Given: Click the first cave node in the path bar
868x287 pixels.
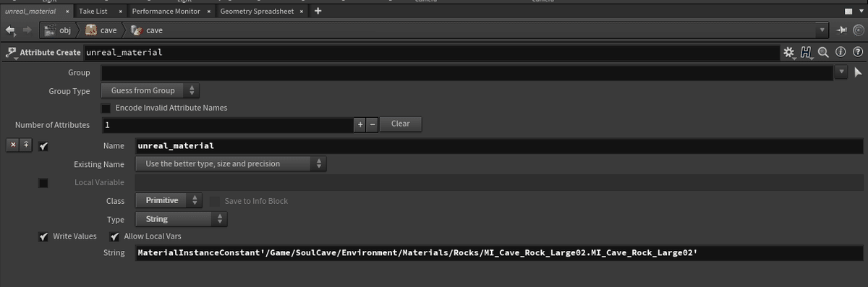Looking at the screenshot, I should click(101, 30).
